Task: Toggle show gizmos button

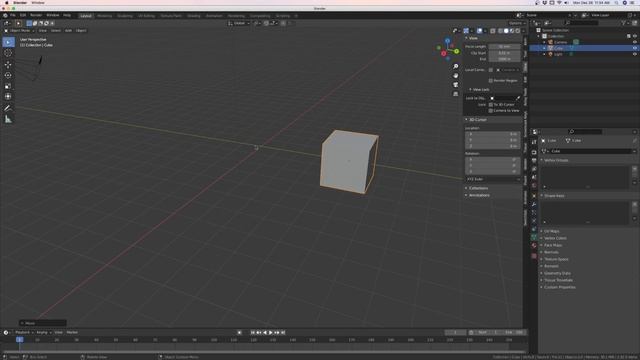Action: pyautogui.click(x=466, y=31)
